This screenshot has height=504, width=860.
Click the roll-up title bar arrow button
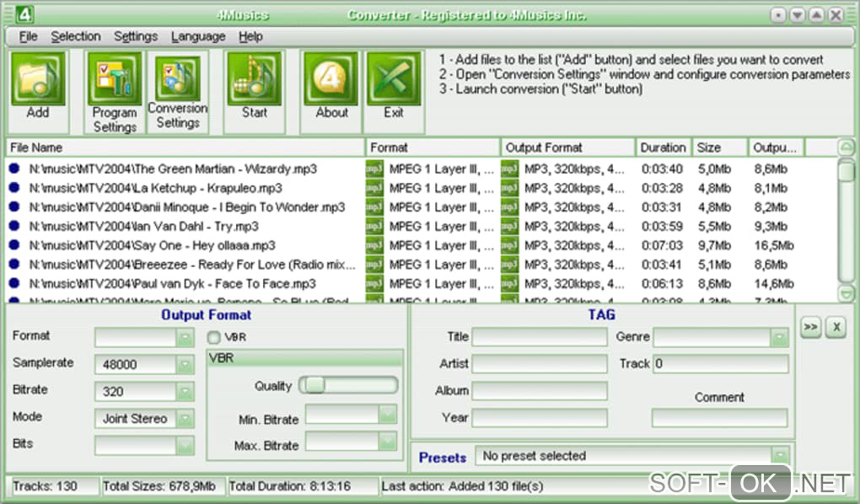click(x=817, y=15)
